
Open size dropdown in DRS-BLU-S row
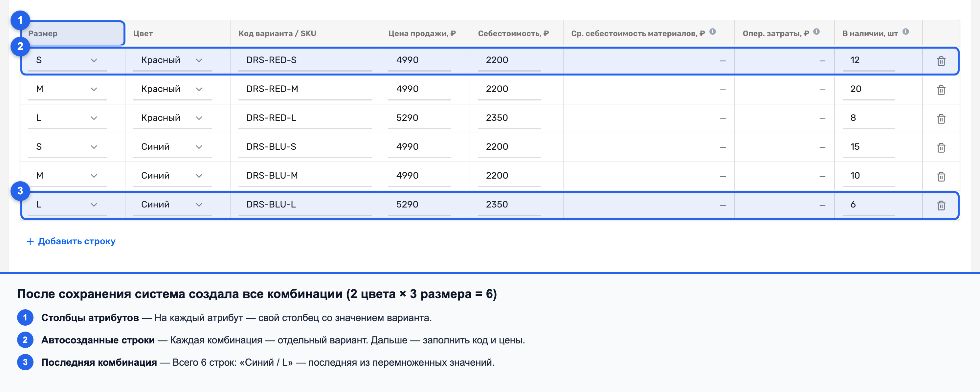click(x=67, y=147)
